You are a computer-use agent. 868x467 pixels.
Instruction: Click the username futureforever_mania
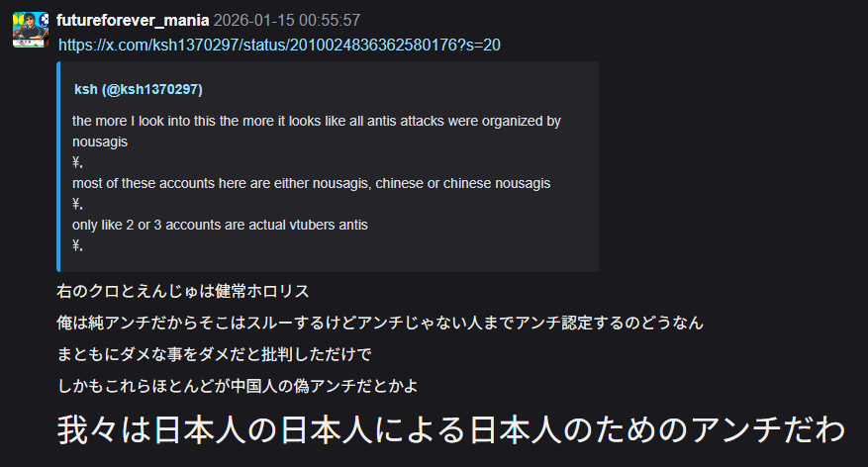point(133,21)
